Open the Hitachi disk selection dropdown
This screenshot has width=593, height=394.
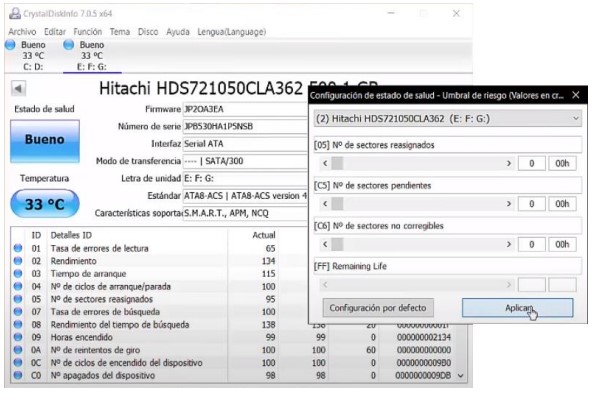pos(447,119)
